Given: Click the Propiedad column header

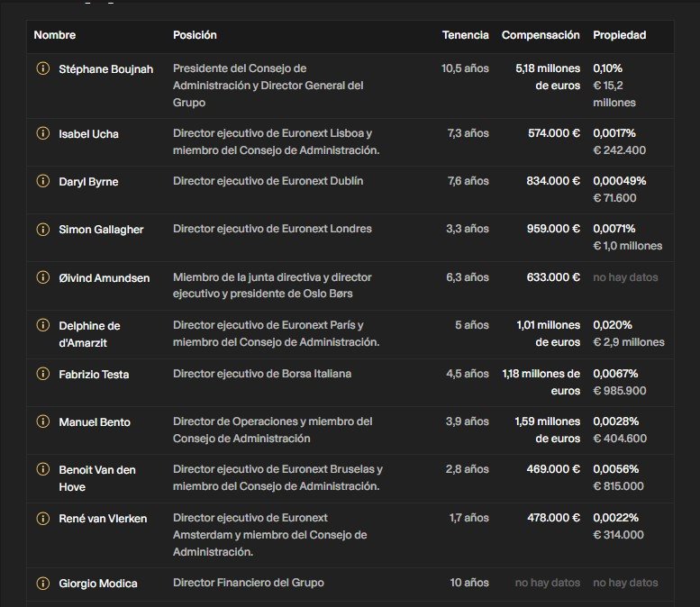Looking at the screenshot, I should [619, 35].
